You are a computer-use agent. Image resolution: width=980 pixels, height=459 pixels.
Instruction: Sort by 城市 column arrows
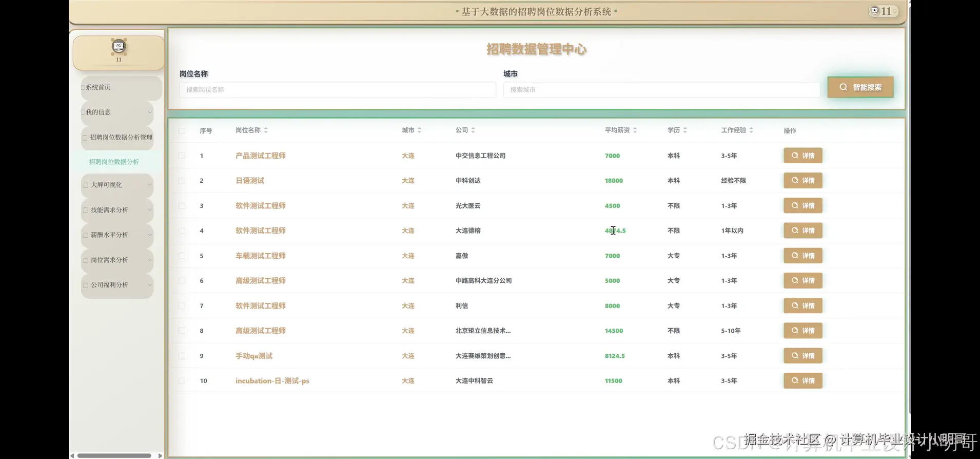[x=419, y=130]
